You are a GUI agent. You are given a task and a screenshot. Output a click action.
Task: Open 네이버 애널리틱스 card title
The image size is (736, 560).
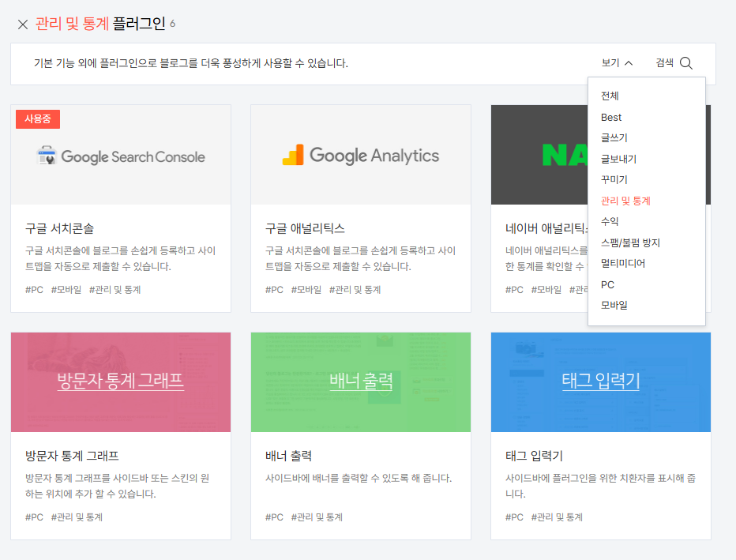click(546, 228)
